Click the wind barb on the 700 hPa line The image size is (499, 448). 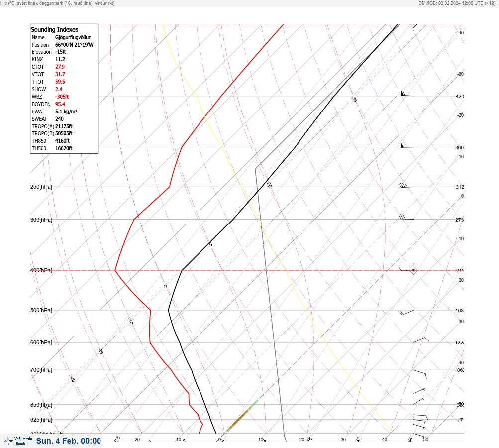(x=420, y=374)
